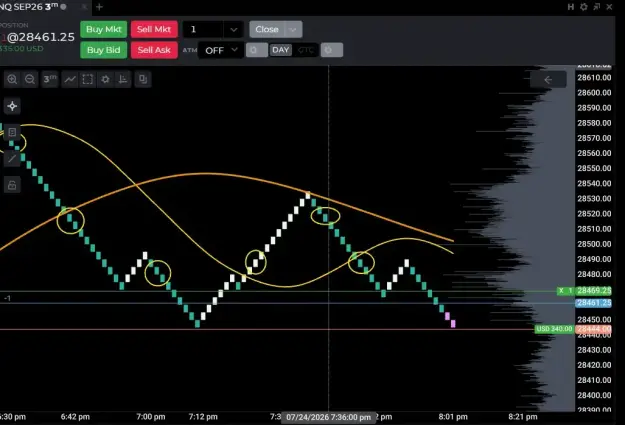Open the chart style line icon
The width and height of the screenshot is (625, 425).
pyautogui.click(x=70, y=79)
